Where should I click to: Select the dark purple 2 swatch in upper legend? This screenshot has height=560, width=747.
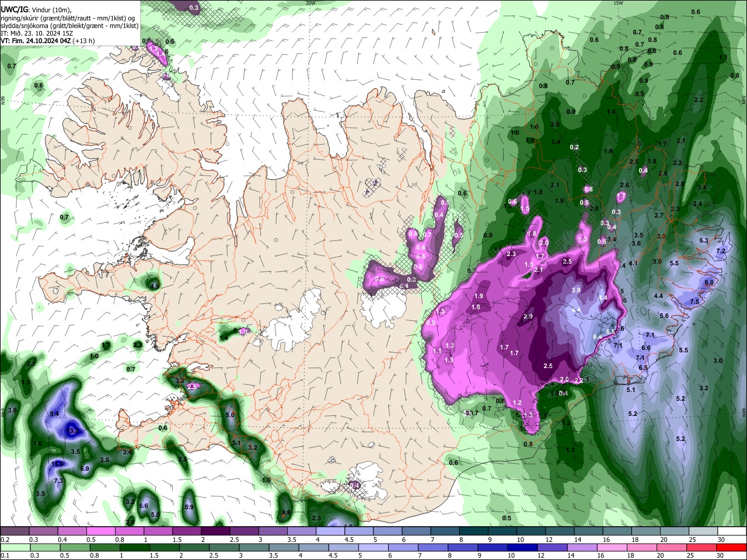pyautogui.click(x=215, y=531)
